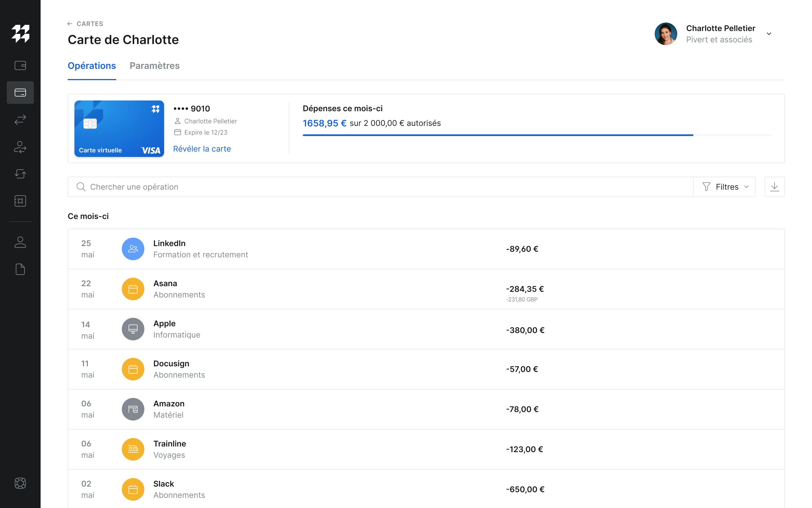Open the Apple transaction row
The image size is (812, 508).
(426, 329)
